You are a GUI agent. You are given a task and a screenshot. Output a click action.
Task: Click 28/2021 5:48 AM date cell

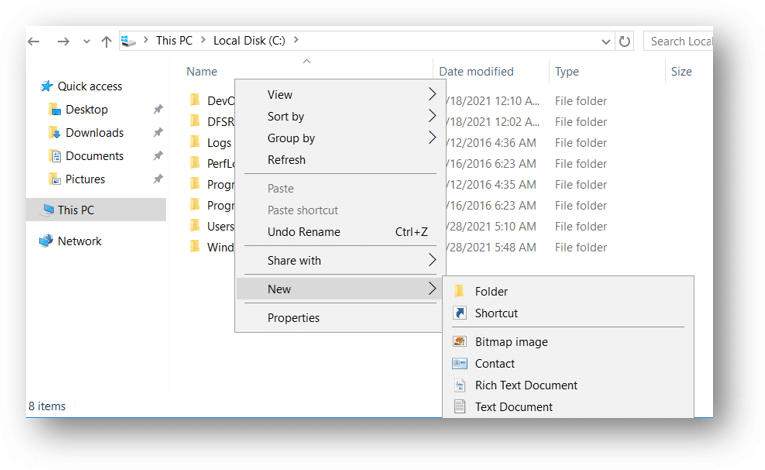tap(491, 247)
